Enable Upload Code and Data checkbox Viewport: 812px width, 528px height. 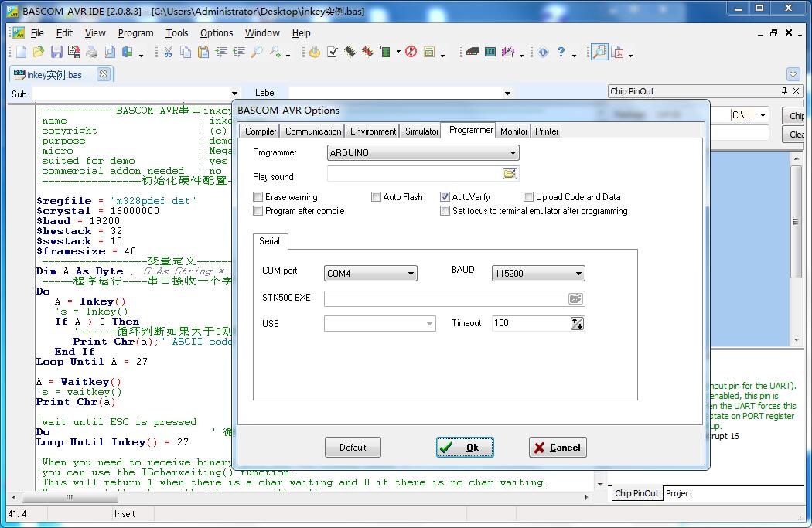pos(528,196)
